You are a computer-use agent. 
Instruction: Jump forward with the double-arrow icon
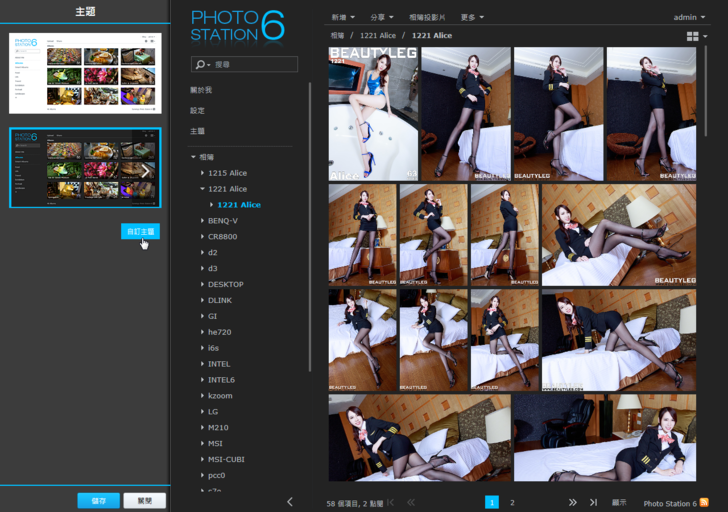(573, 502)
